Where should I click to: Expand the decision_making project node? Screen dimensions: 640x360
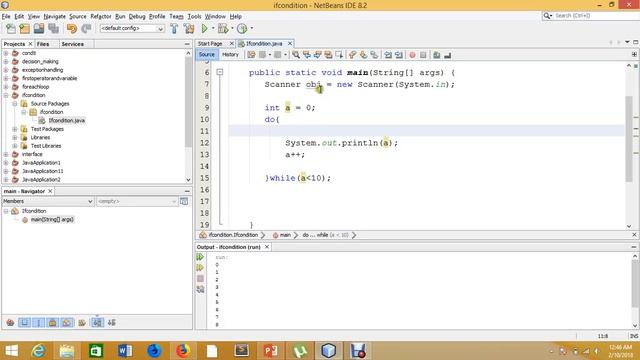6,62
